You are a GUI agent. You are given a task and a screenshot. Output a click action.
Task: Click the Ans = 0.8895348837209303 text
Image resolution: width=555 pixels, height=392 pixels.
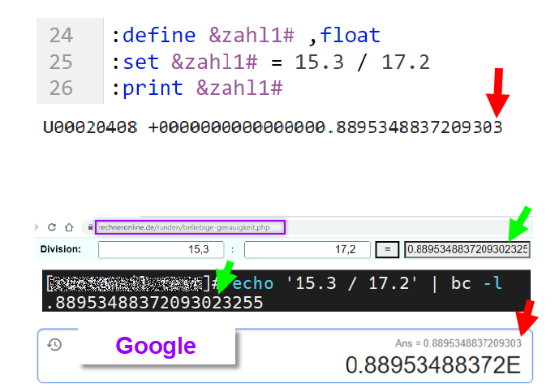(458, 343)
